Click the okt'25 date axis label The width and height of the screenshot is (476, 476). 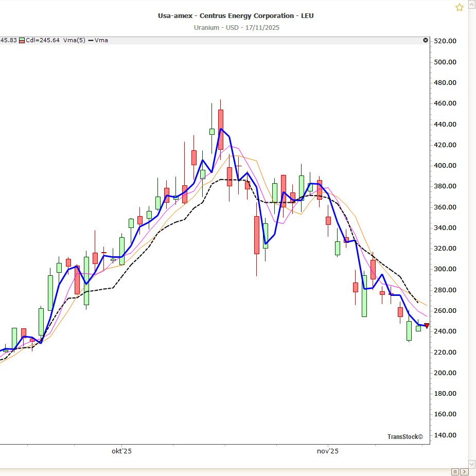[x=122, y=451]
